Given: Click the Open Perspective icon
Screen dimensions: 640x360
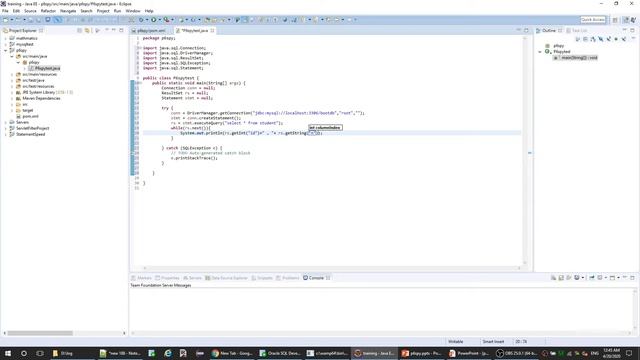Looking at the screenshot, I should [x=615, y=20].
